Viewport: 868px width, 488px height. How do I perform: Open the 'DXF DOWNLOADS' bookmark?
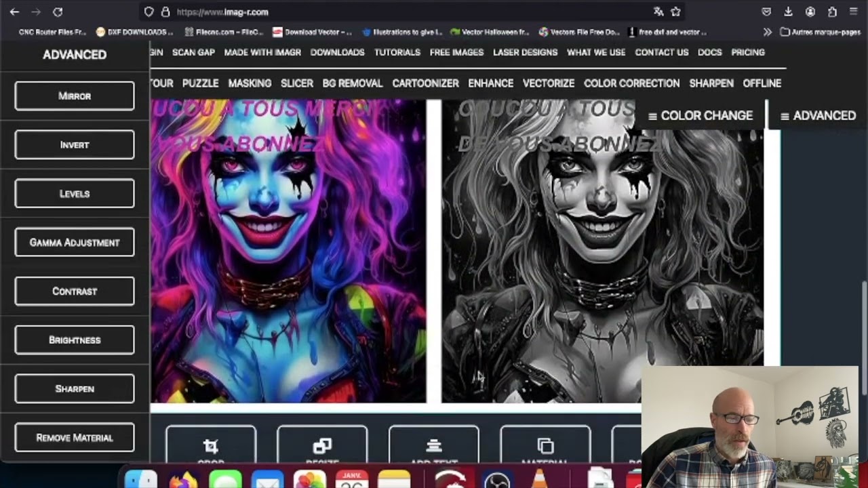pyautogui.click(x=135, y=32)
